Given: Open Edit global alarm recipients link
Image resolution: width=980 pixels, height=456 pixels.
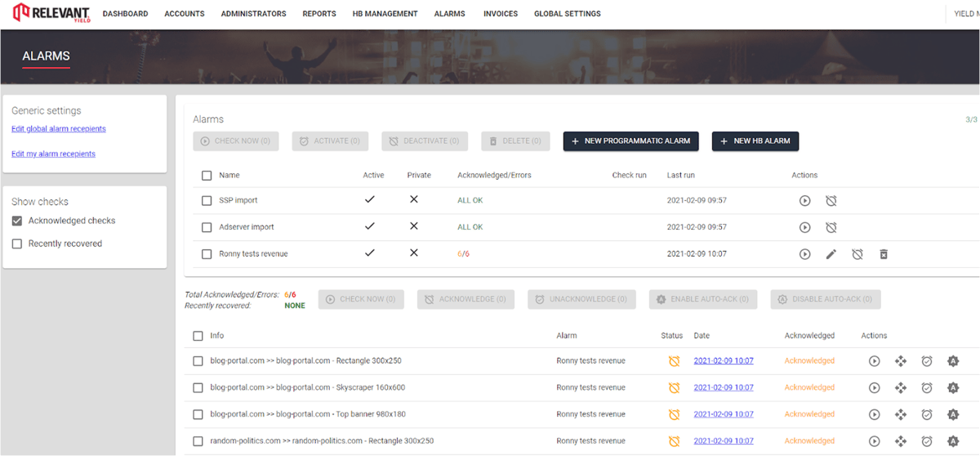Looking at the screenshot, I should [x=59, y=129].
